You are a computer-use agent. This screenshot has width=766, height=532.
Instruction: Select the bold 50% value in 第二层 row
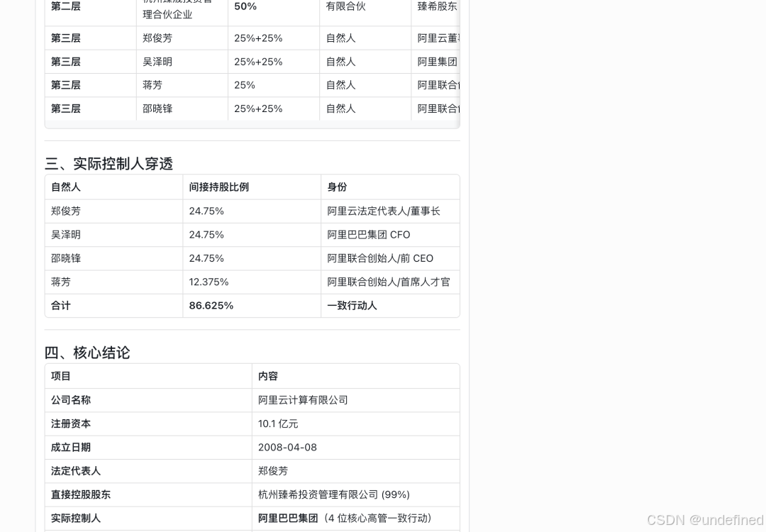pos(245,6)
